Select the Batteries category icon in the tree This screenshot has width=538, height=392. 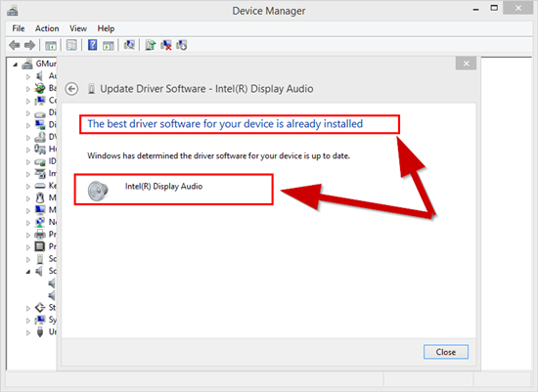[40, 88]
